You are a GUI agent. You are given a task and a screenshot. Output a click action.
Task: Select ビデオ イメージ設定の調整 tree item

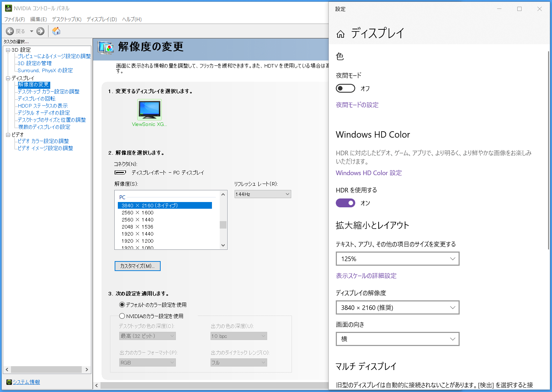pyautogui.click(x=46, y=148)
